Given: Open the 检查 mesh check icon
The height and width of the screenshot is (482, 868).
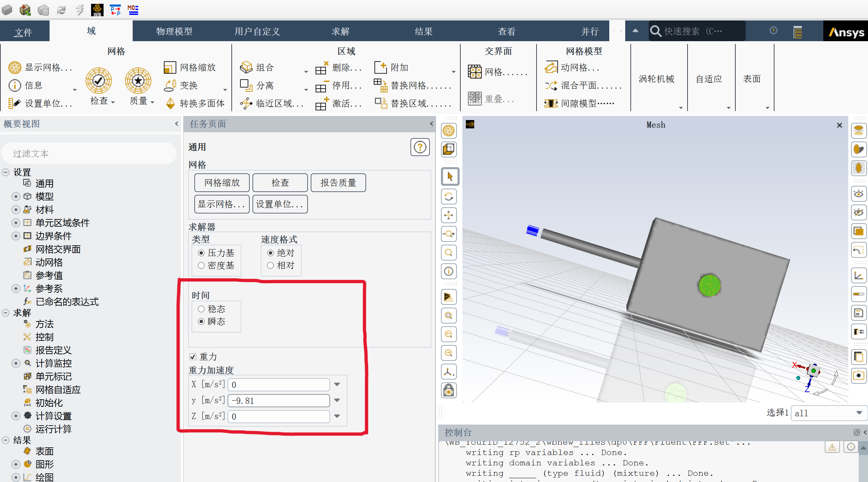Looking at the screenshot, I should tap(99, 81).
